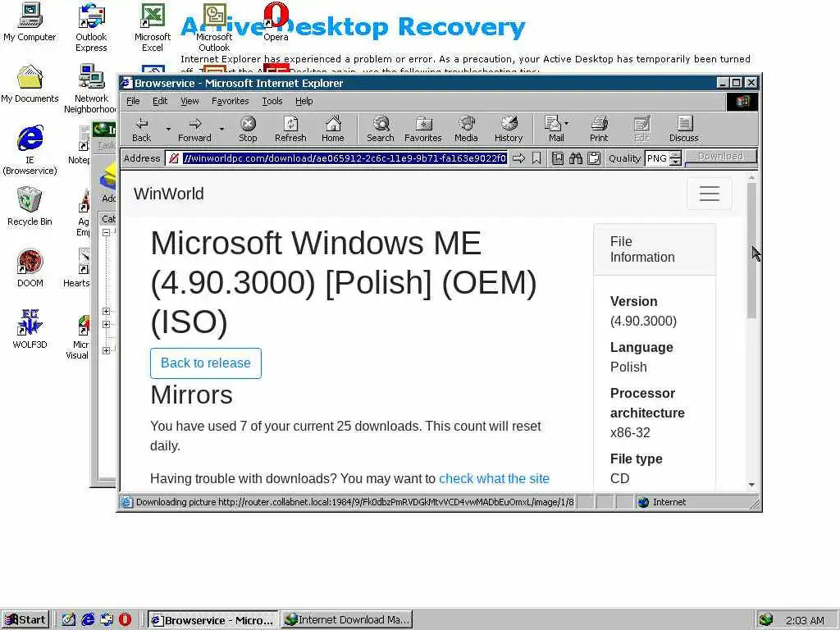Select the Microsoft Excel desktop shortcut
The width and height of the screenshot is (840, 630).
(x=152, y=28)
